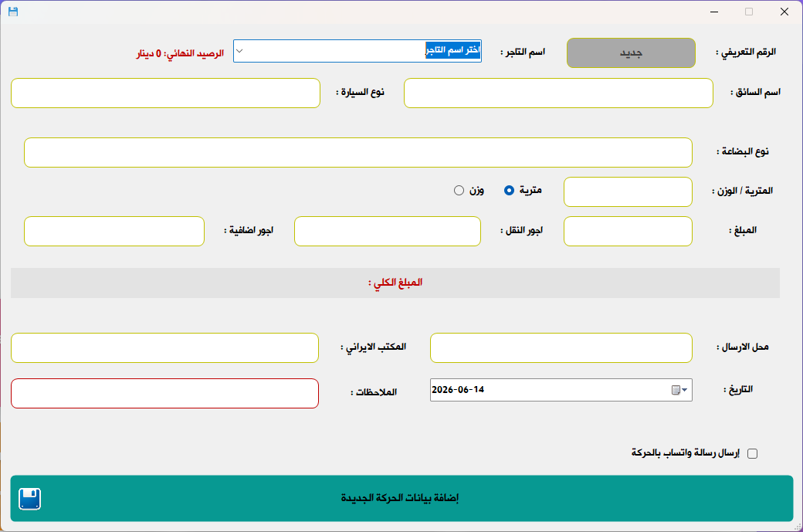Click the التاريخ label
Image resolution: width=803 pixels, height=532 pixels.
click(738, 390)
